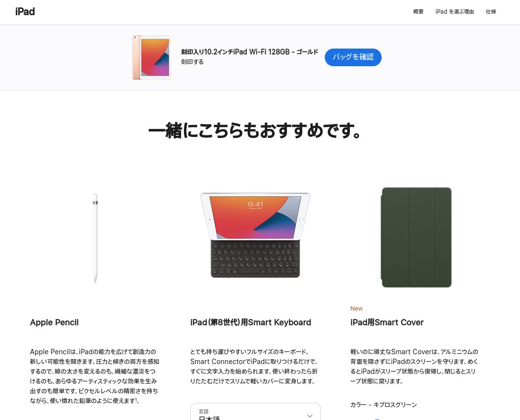
Task: Click the New badge above Smart Cover
Action: point(357,309)
